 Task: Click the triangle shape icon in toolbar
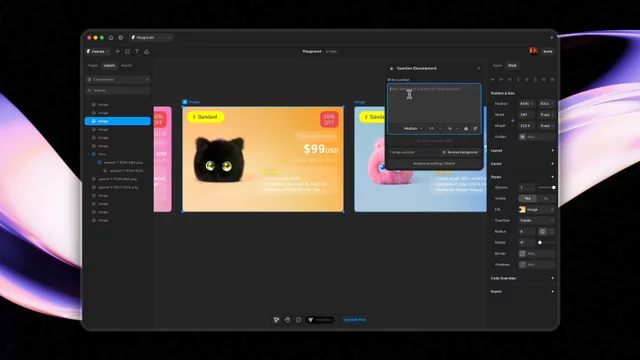[147, 51]
